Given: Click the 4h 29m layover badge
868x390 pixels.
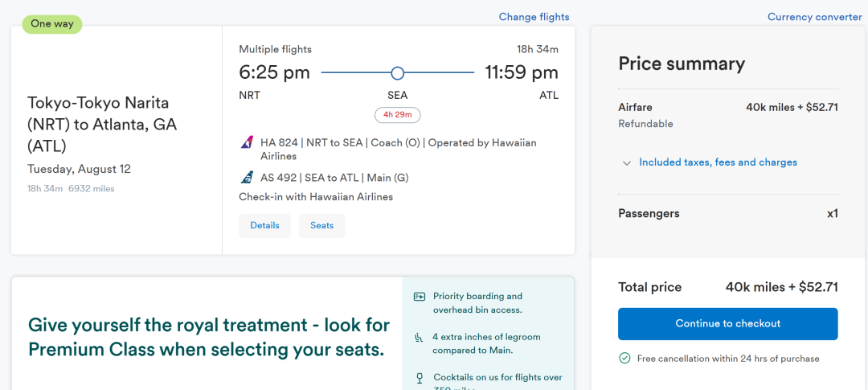Looking at the screenshot, I should click(398, 115).
